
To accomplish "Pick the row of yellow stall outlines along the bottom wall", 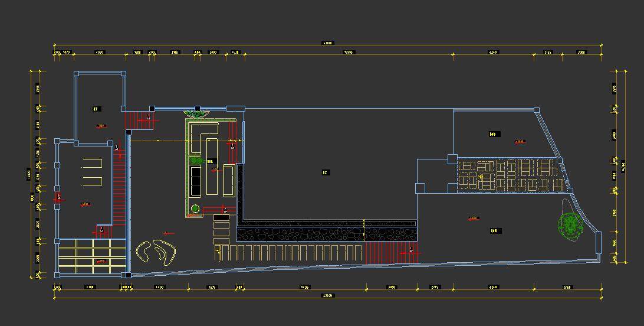I will (288, 252).
